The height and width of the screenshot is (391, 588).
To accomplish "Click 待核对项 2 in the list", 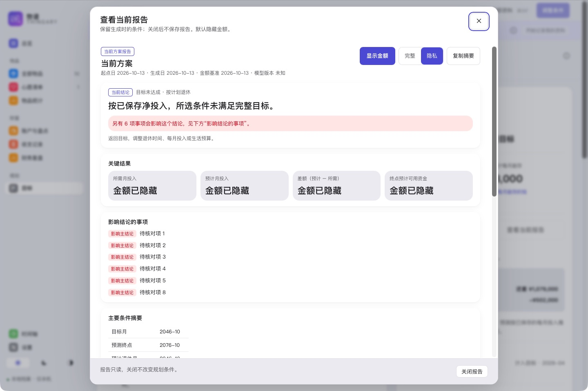I will (x=153, y=246).
